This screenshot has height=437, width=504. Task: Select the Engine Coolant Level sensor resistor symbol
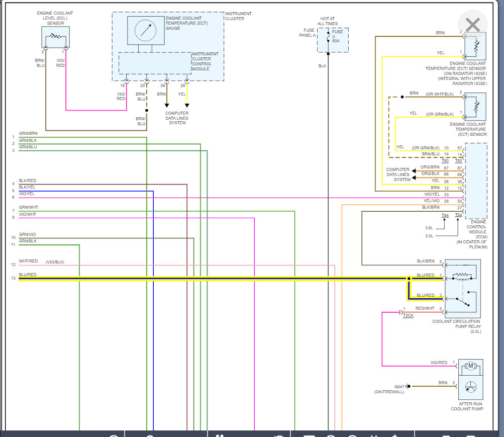pyautogui.click(x=56, y=37)
